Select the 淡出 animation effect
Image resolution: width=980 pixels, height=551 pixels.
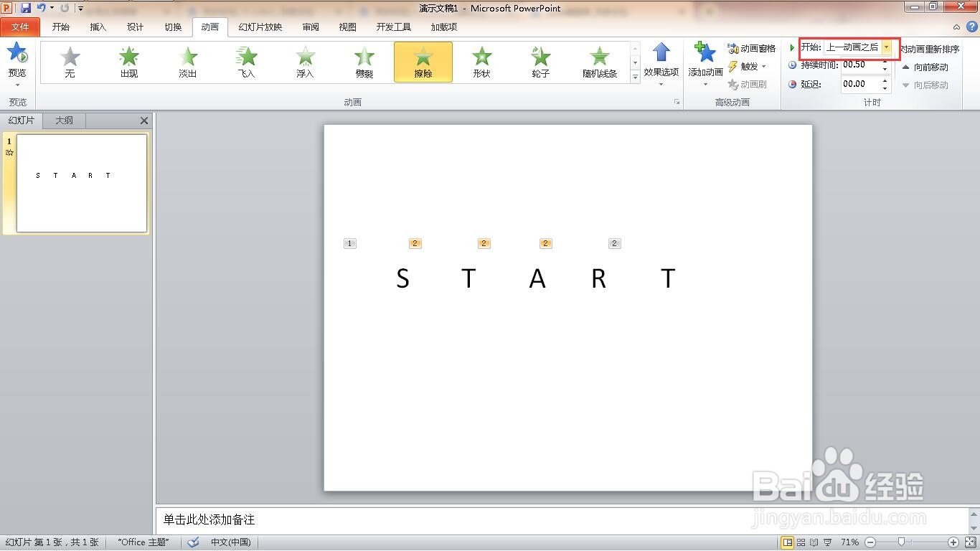[188, 62]
